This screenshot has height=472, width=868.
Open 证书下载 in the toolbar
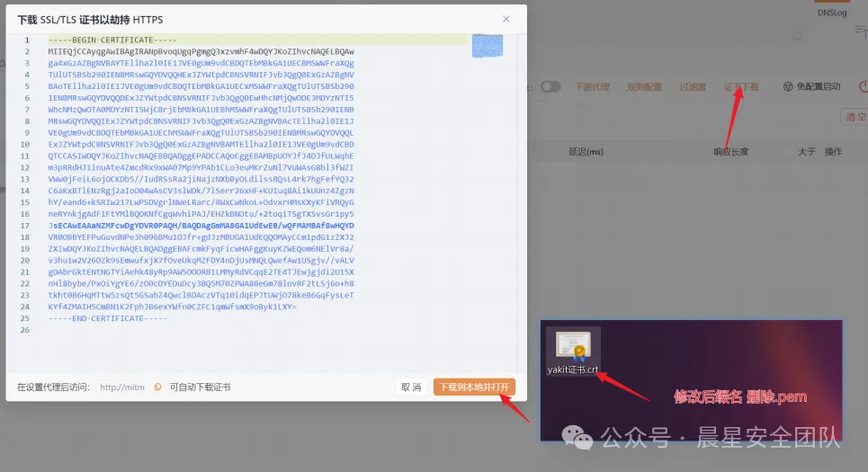coord(741,87)
